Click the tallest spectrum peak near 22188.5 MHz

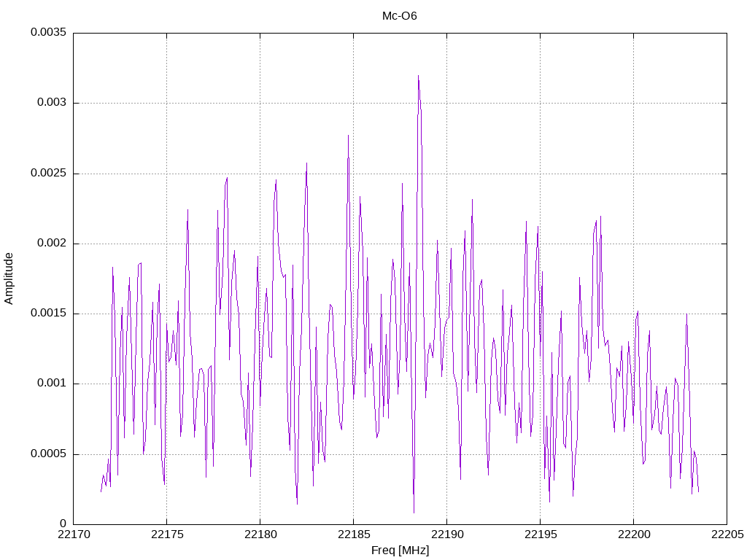(418, 76)
